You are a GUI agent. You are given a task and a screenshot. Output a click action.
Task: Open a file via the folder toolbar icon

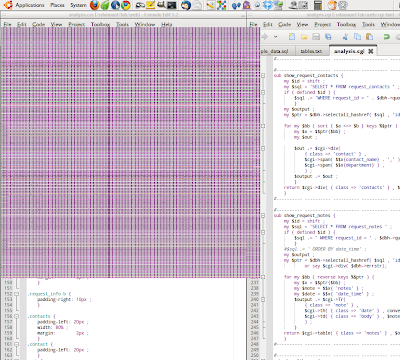coord(304,37)
